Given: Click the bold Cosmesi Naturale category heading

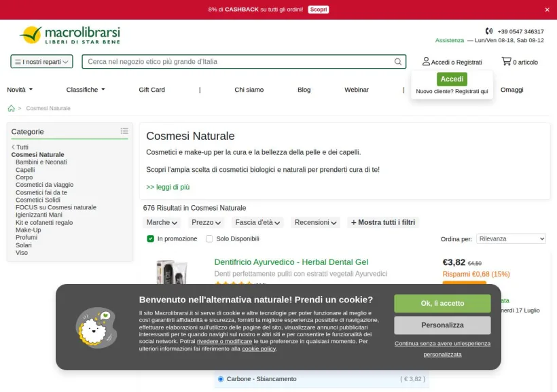Looking at the screenshot, I should pos(37,155).
